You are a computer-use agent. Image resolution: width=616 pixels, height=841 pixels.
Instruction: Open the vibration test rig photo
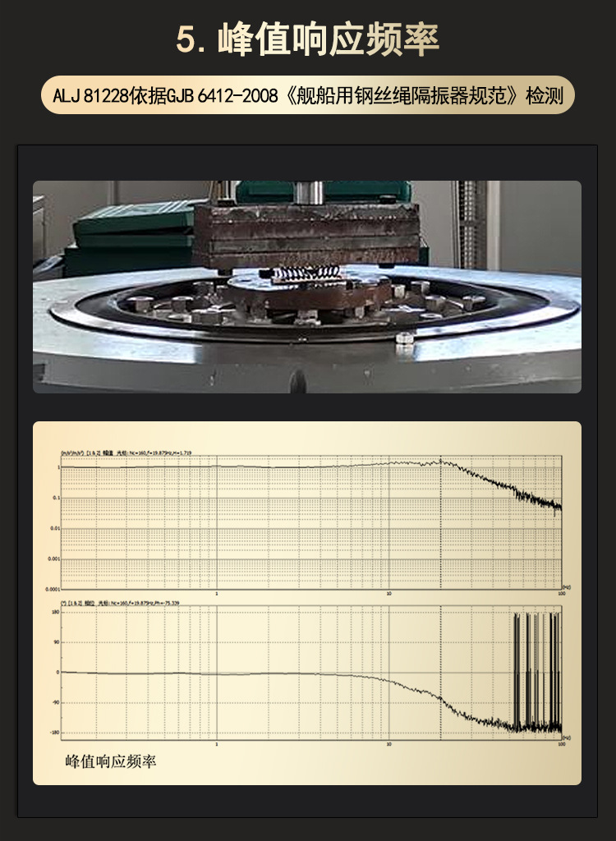click(x=307, y=287)
